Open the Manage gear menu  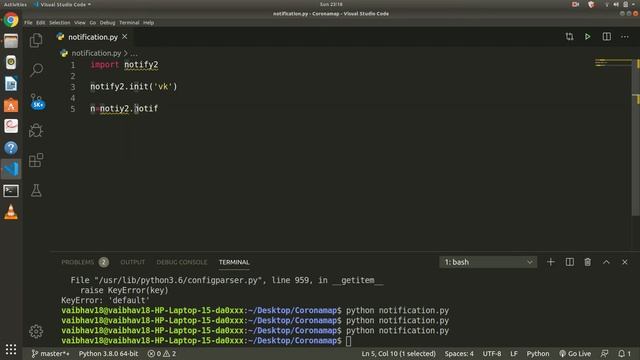tap(36, 331)
